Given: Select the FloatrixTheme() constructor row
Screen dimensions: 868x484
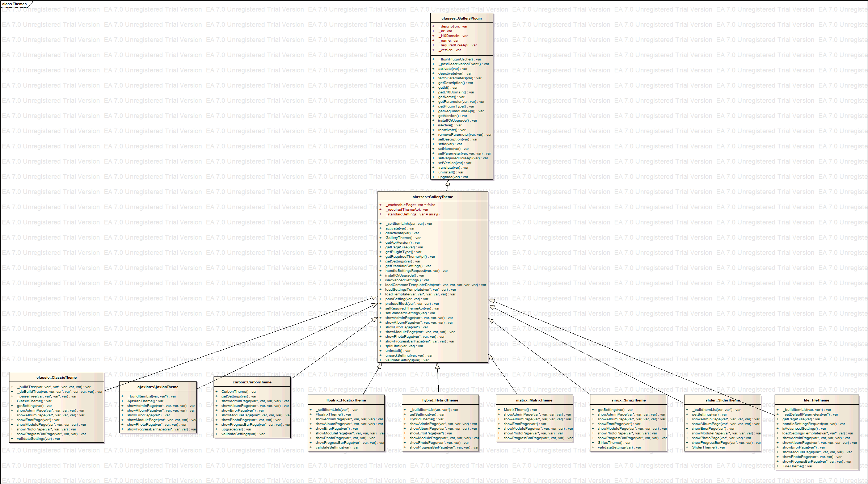Looking at the screenshot, I should pyautogui.click(x=333, y=414).
